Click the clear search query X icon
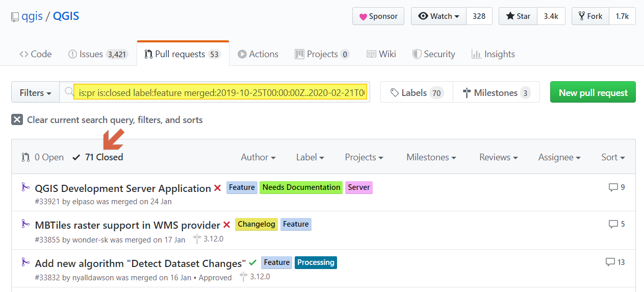 pyautogui.click(x=17, y=120)
